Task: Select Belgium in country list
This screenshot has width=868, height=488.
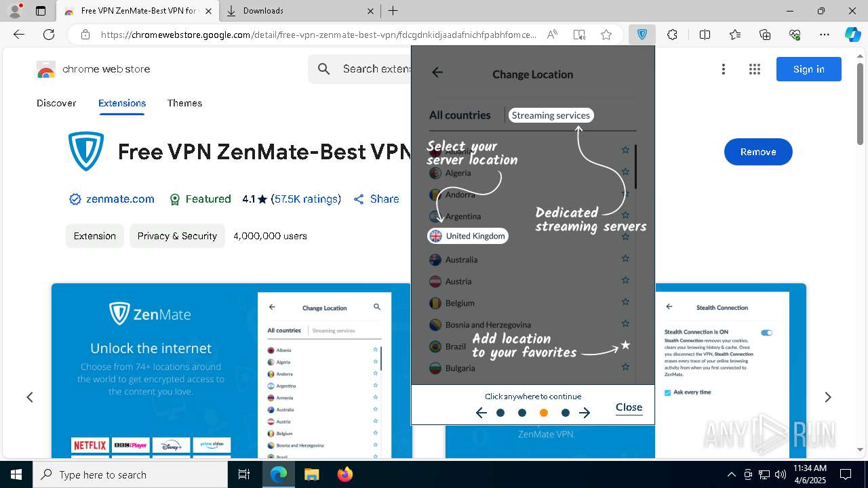Action: [x=452, y=303]
